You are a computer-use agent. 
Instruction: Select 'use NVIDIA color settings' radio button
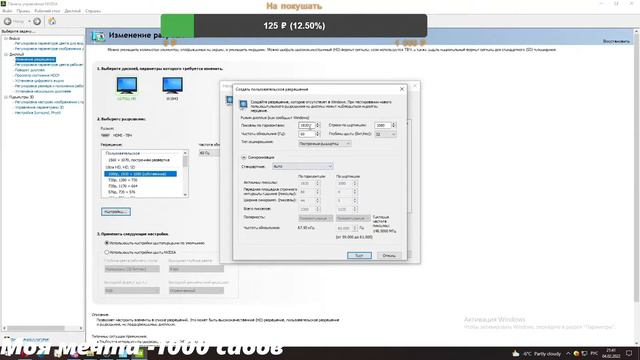(x=107, y=252)
